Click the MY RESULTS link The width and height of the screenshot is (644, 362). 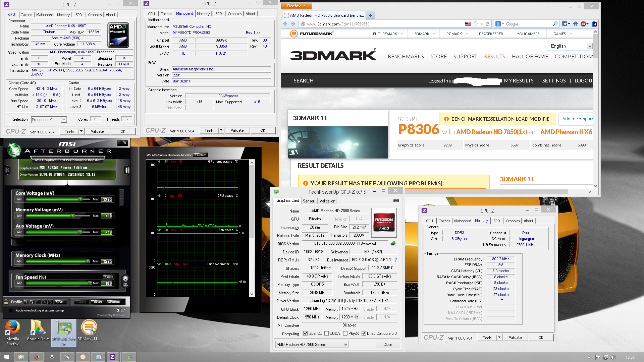pyautogui.click(x=519, y=81)
